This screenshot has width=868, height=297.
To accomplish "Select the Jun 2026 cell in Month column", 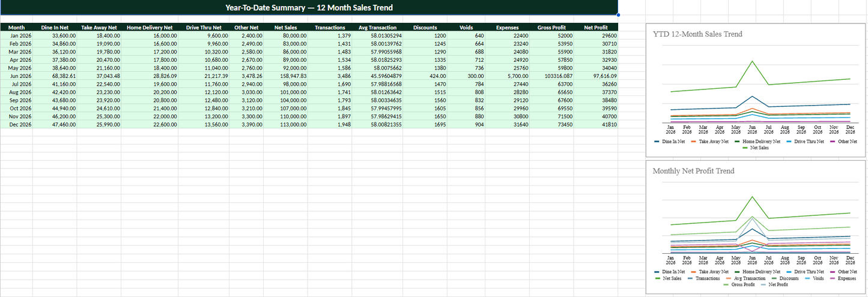I will [x=16, y=76].
